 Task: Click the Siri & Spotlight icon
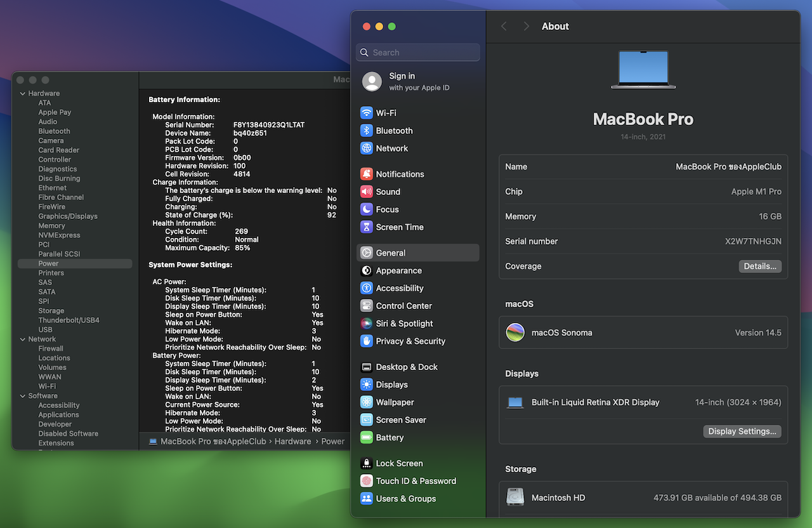(x=367, y=324)
